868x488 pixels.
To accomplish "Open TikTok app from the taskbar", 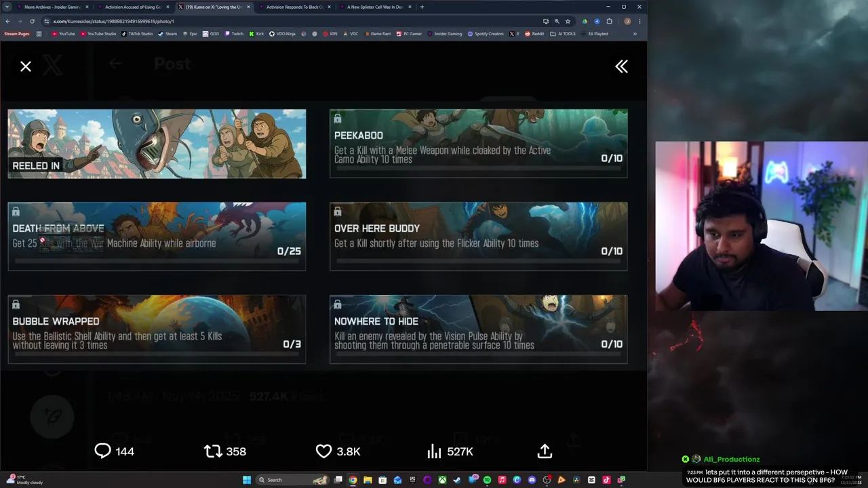I will coord(606,480).
